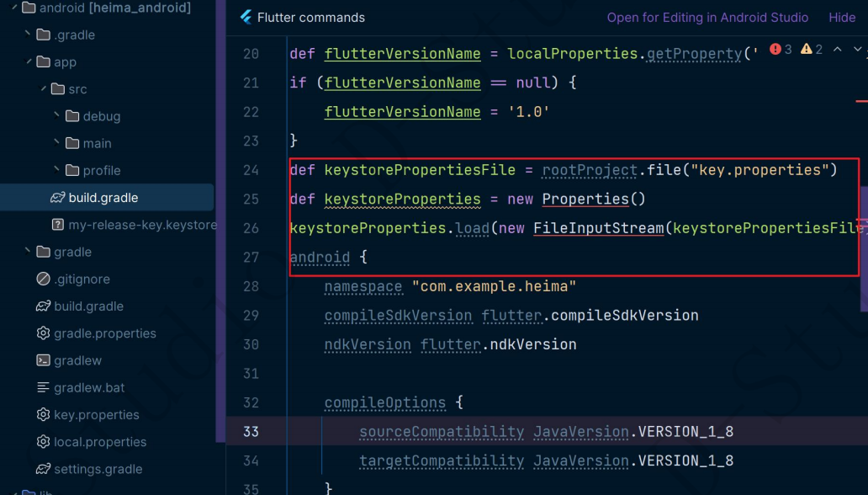Select the android [heima_android] root node
868x495 pixels.
pos(115,8)
